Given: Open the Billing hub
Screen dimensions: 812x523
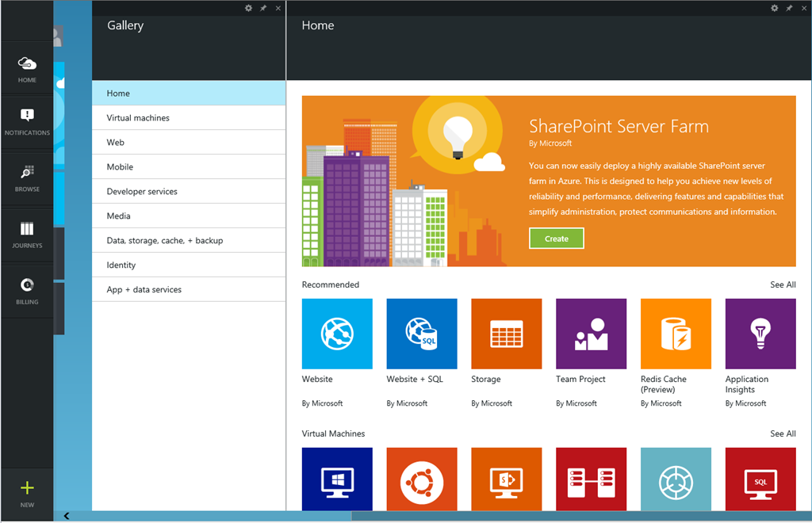Looking at the screenshot, I should click(27, 292).
